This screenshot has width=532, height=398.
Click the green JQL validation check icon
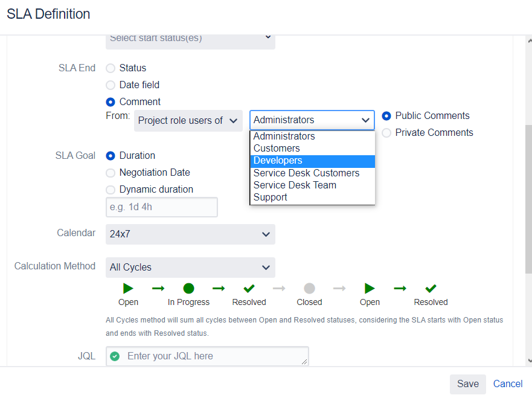click(115, 356)
